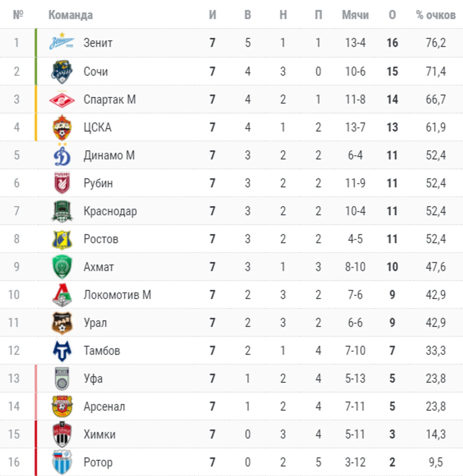Sort table by О points column
The height and width of the screenshot is (476, 463).
(392, 15)
